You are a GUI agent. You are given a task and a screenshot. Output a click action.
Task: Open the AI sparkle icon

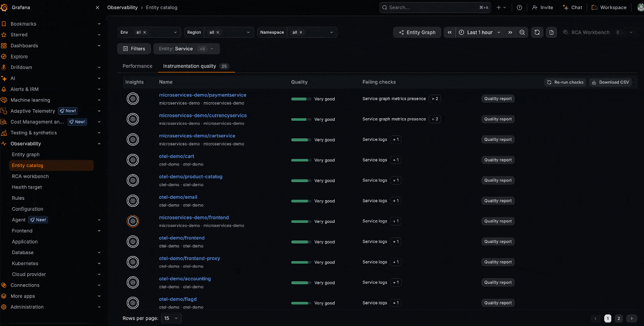4,78
